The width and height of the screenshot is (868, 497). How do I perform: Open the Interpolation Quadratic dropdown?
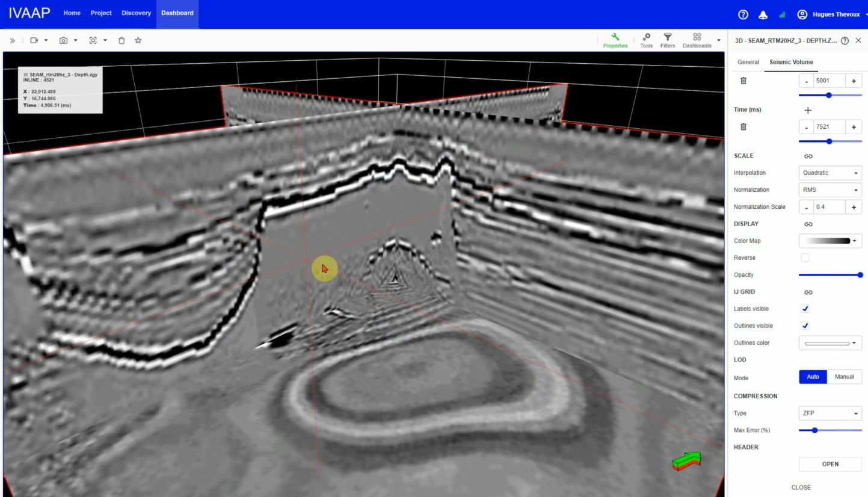830,173
